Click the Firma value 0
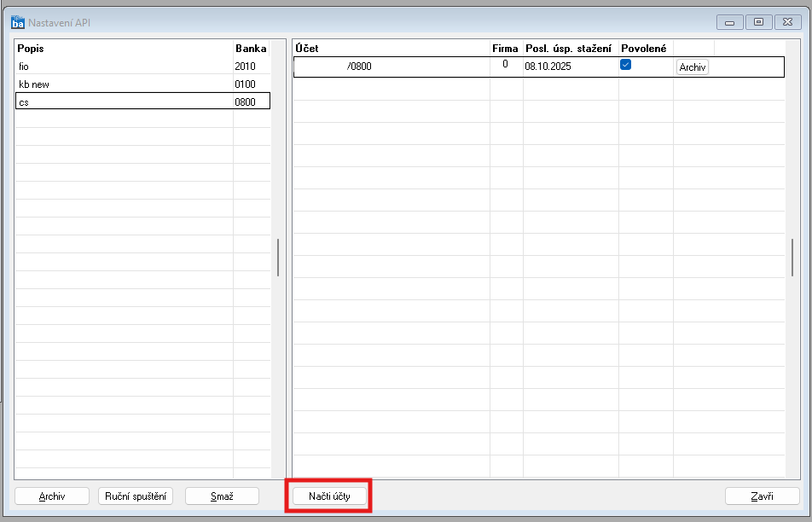This screenshot has height=522, width=812. 506,64
